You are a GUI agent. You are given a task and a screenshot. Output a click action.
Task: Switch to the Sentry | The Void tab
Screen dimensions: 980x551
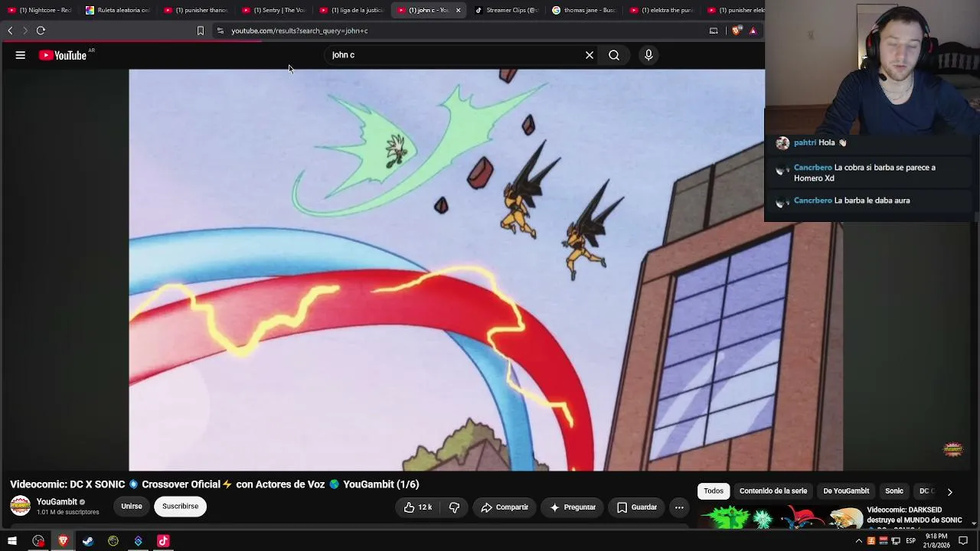(274, 10)
